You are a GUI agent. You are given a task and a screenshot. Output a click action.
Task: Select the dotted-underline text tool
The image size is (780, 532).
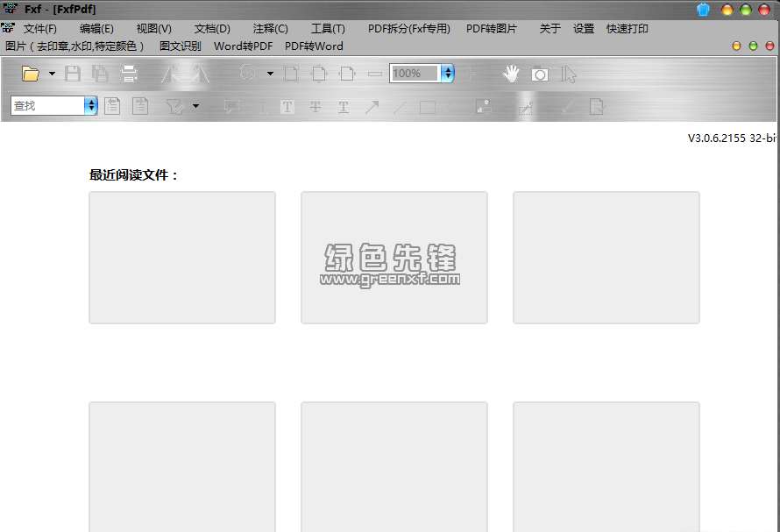[263, 107]
